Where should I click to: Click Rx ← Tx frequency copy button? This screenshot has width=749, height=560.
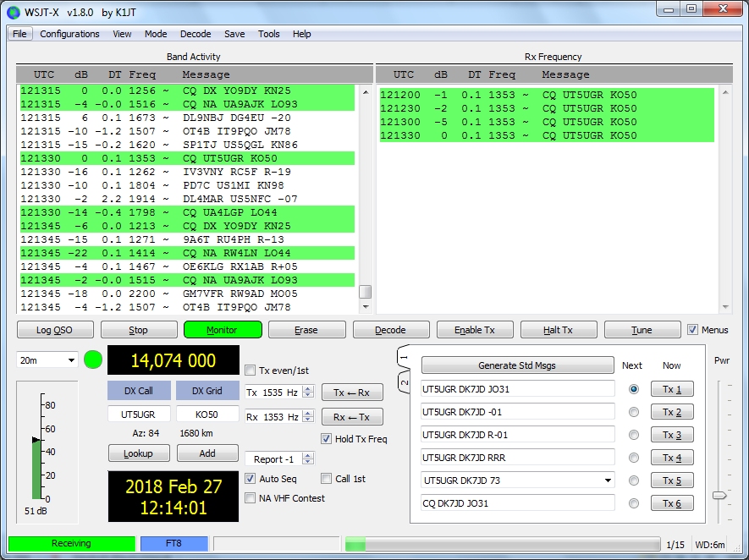[x=352, y=417]
